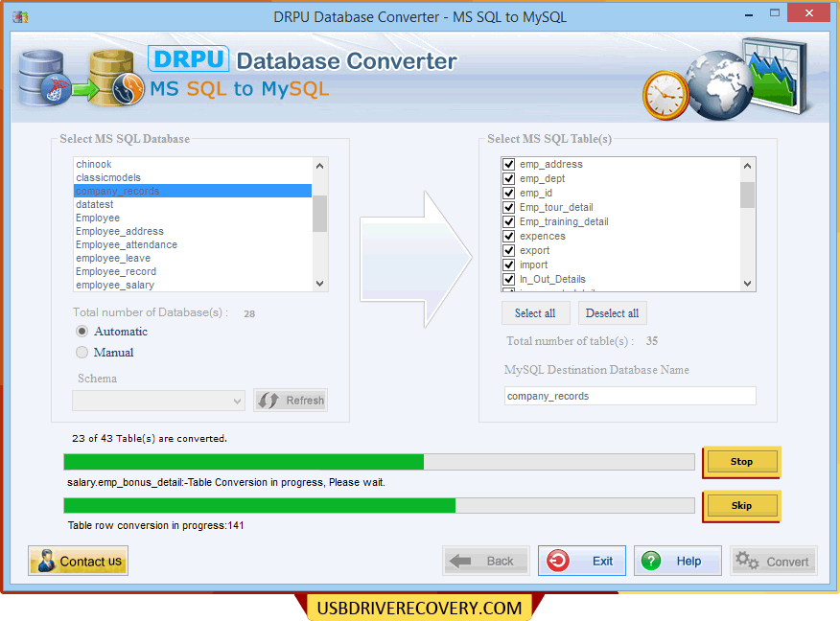Click the database list scrollbar thumb
Viewport: 840px width, 621px height.
pos(320,214)
